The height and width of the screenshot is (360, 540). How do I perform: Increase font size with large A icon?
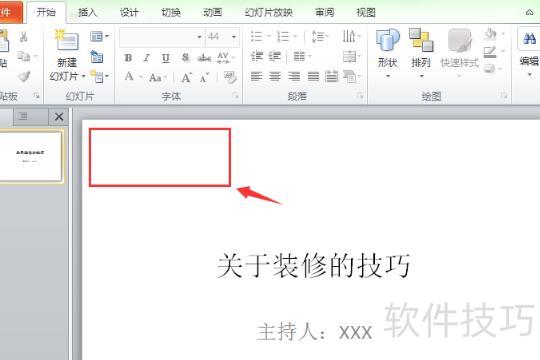(186, 78)
